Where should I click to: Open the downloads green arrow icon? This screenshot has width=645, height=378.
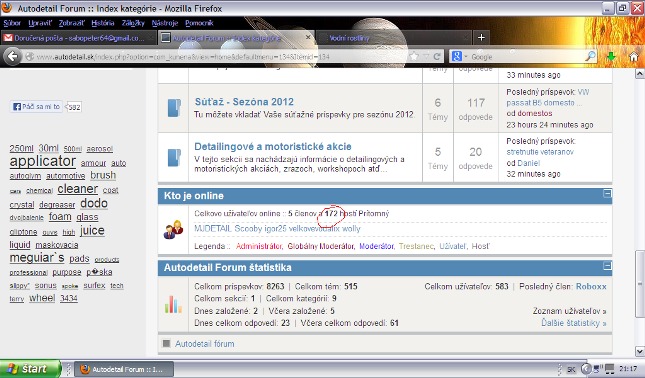tap(612, 56)
